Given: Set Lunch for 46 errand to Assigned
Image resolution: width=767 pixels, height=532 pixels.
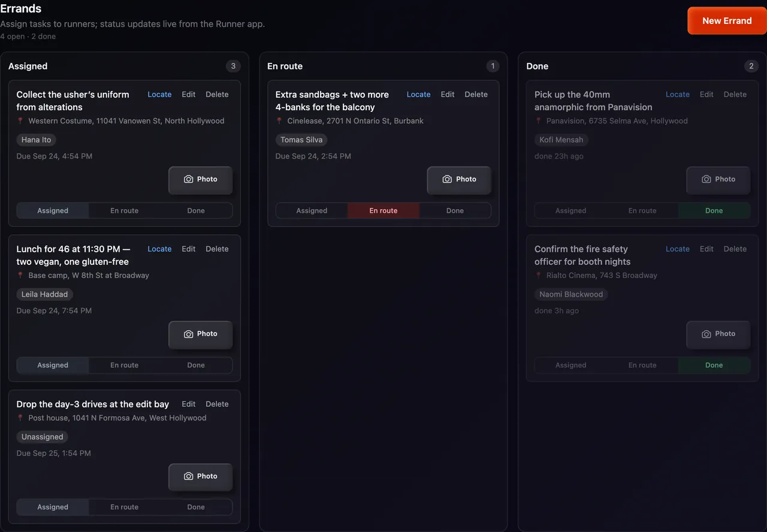Looking at the screenshot, I should [x=53, y=365].
